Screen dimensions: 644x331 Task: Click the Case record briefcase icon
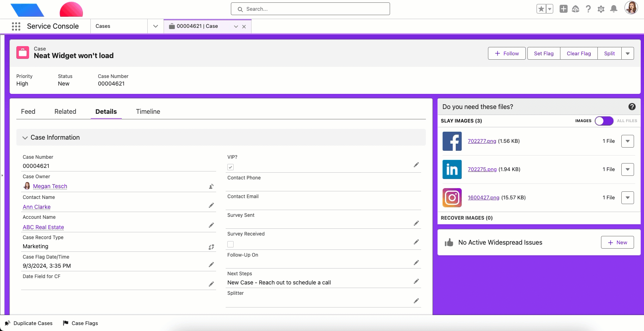coord(23,53)
